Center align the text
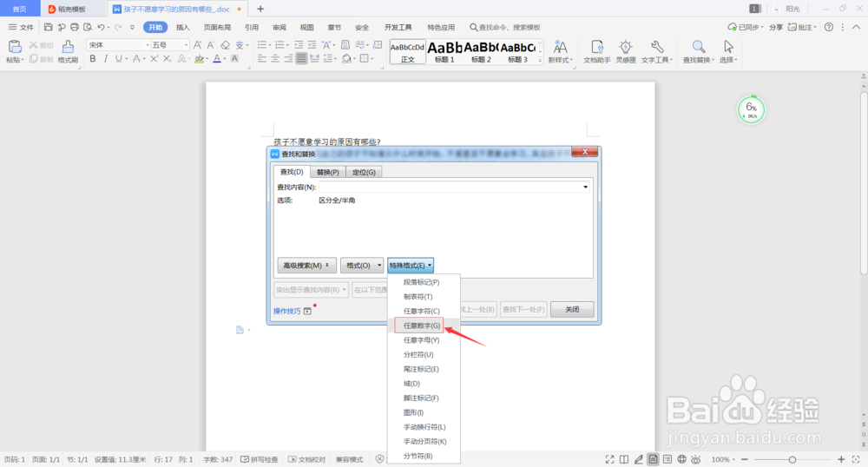 (x=275, y=59)
